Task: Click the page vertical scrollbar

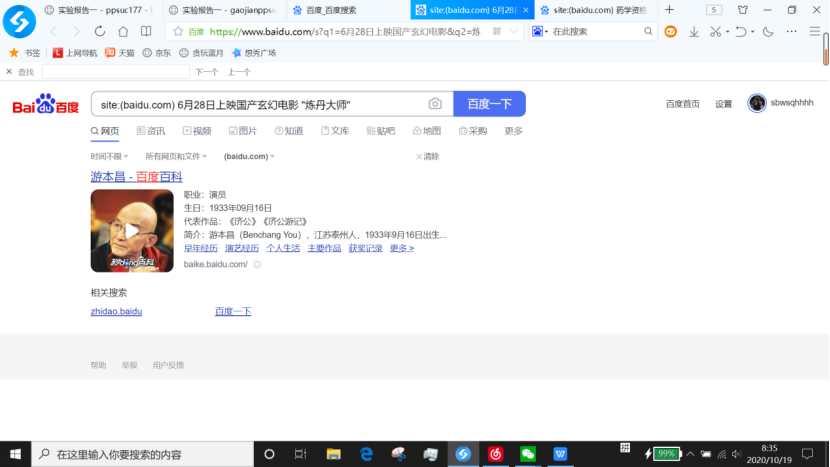Action: coord(826,49)
